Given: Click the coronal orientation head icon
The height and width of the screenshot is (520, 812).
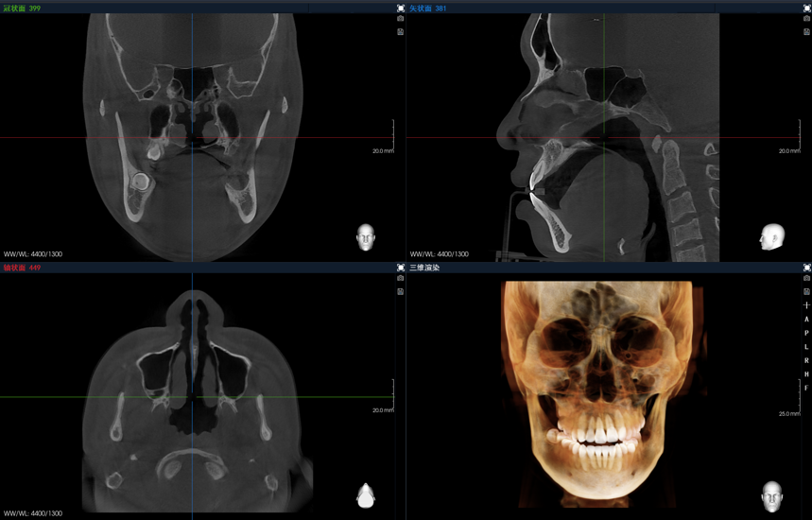Looking at the screenshot, I should coord(366,236).
